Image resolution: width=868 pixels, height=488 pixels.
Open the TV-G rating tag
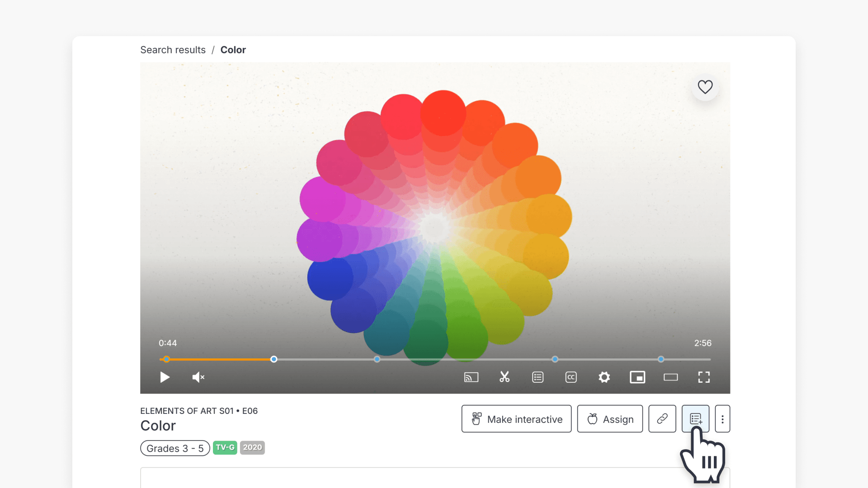(x=225, y=447)
